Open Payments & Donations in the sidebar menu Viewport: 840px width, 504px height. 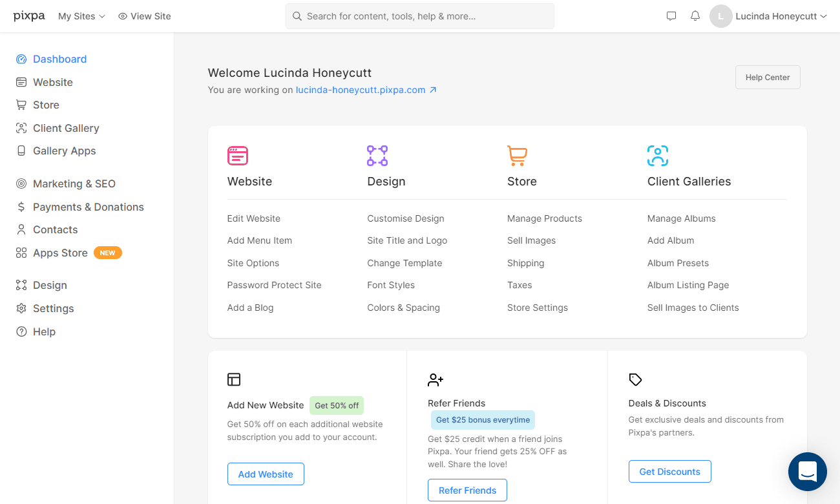(89, 207)
